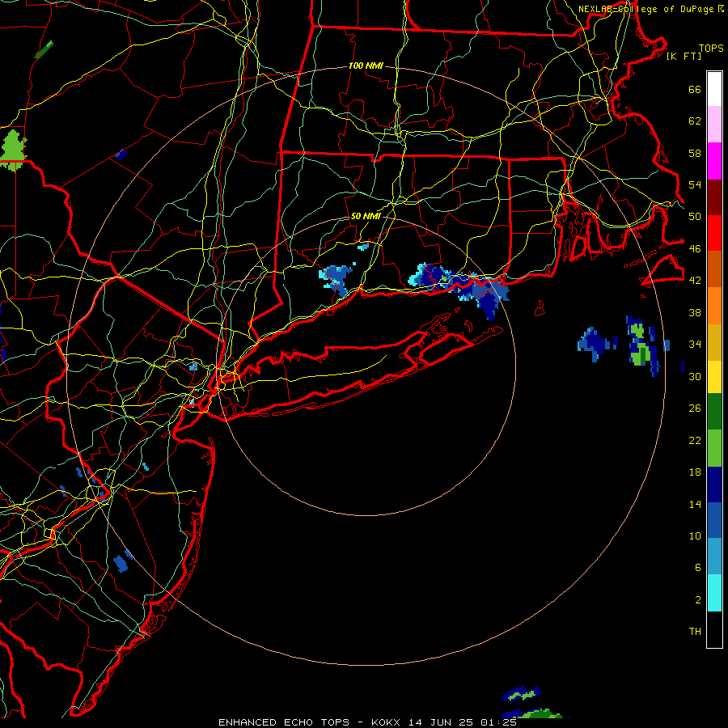The width and height of the screenshot is (728, 728).
Task: Click the "38" legend value
Action: tap(695, 312)
